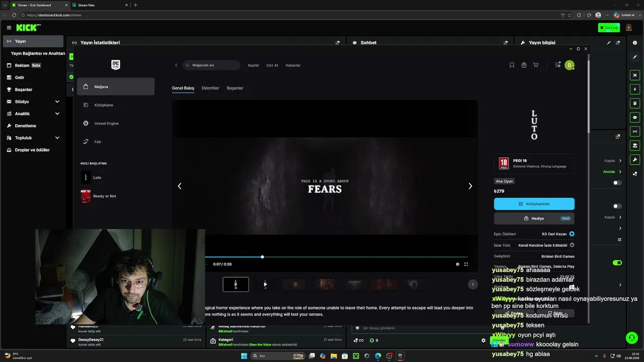This screenshot has height=362, width=644.
Task: Open the shopping cart in Epic Games launcher
Action: (x=536, y=65)
